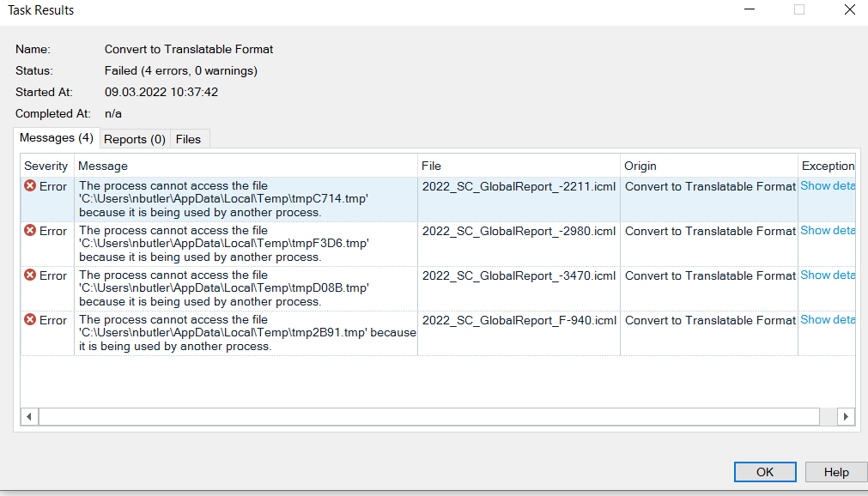The image size is (868, 496).
Task: Open Help from the dialog
Action: tap(835, 471)
